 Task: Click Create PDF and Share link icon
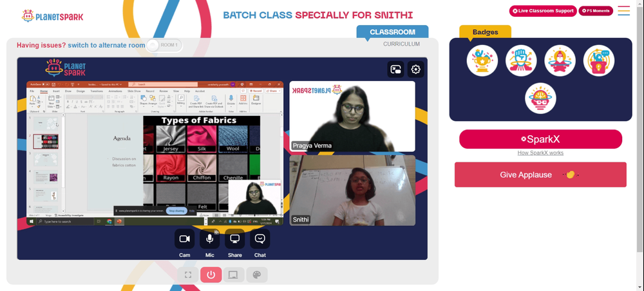[x=196, y=101]
